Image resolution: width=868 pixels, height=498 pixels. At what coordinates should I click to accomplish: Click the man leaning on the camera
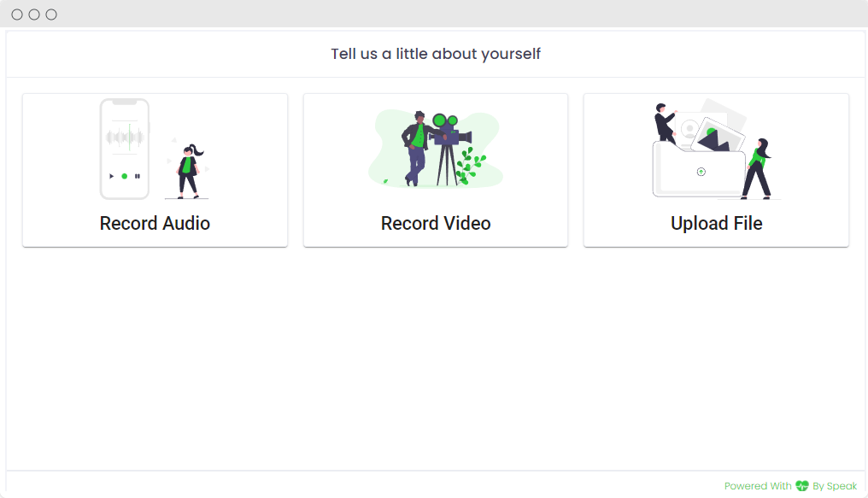pos(415,147)
